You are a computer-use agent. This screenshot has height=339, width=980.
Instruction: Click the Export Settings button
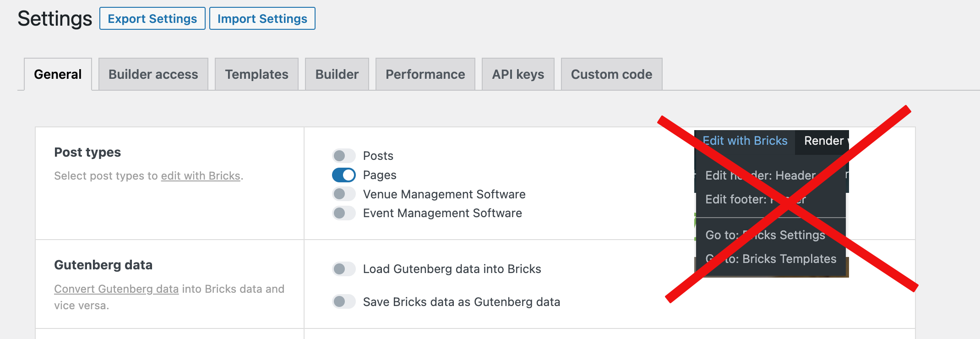tap(152, 18)
